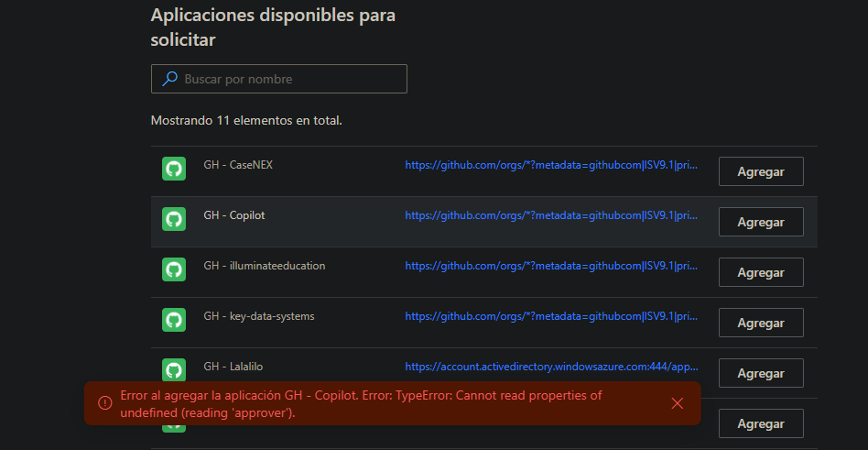Open the GH - Copilot GitHub URL link
The width and height of the screenshot is (868, 450).
click(x=551, y=215)
